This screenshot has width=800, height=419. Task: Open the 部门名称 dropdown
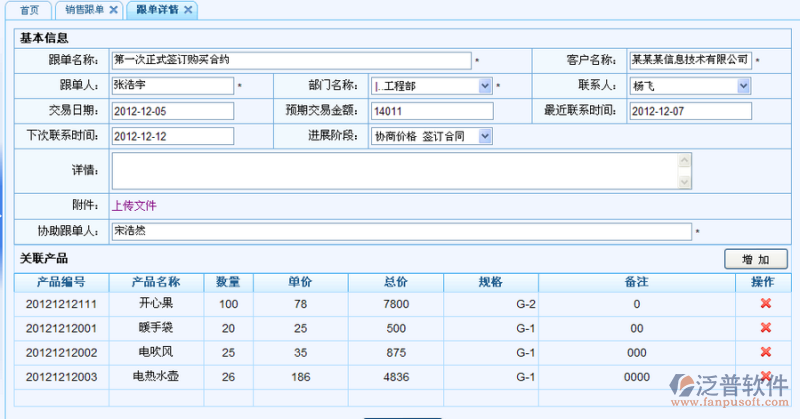(x=485, y=86)
